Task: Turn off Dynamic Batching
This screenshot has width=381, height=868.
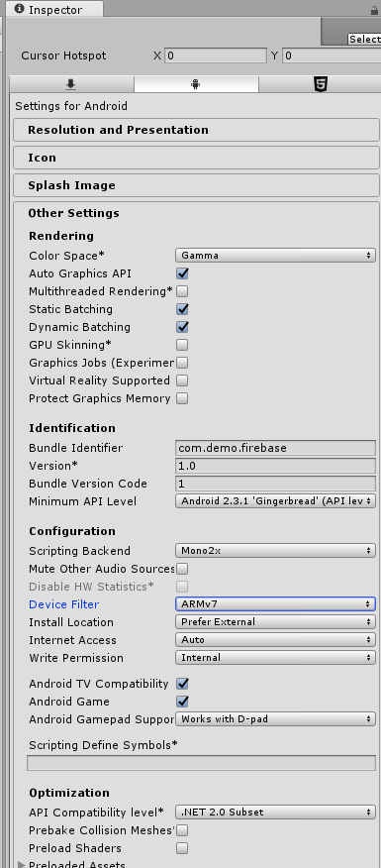Action: coord(182,327)
